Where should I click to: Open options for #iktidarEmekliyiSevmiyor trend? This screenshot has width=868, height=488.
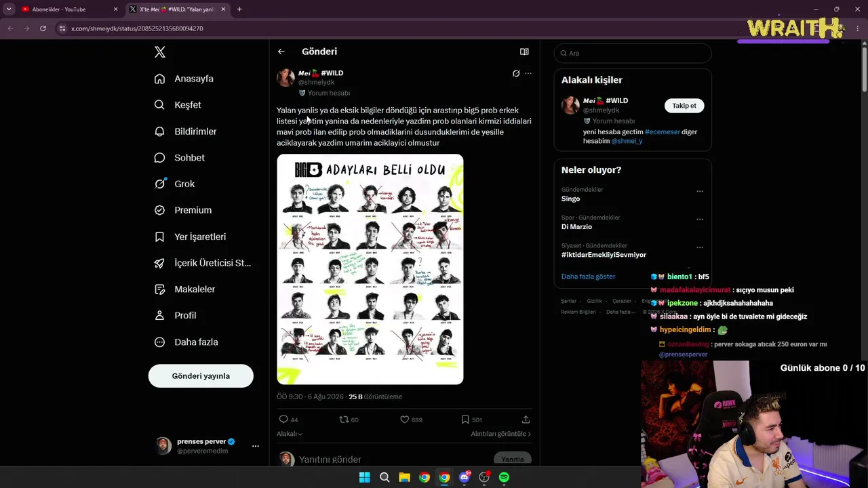(700, 247)
